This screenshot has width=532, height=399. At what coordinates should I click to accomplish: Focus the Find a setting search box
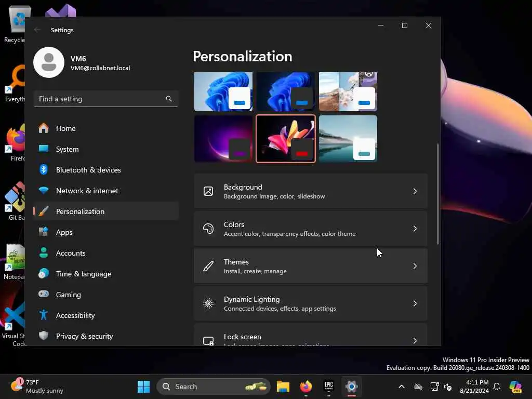(x=106, y=99)
